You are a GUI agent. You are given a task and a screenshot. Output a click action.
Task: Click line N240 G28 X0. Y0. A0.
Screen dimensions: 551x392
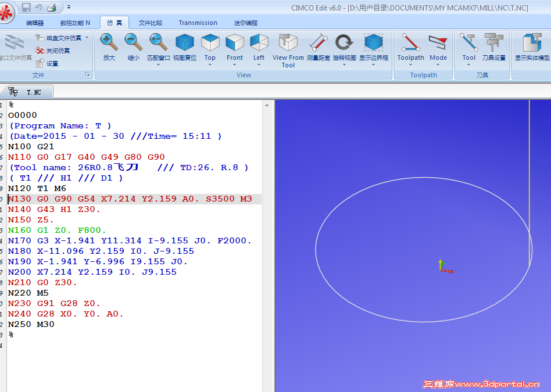pos(65,314)
